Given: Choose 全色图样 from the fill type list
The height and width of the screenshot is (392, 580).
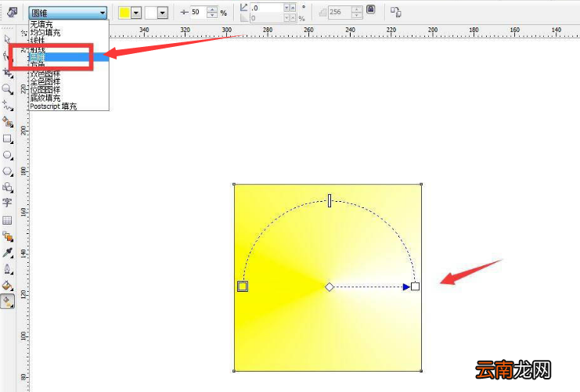Looking at the screenshot, I should click(45, 81).
